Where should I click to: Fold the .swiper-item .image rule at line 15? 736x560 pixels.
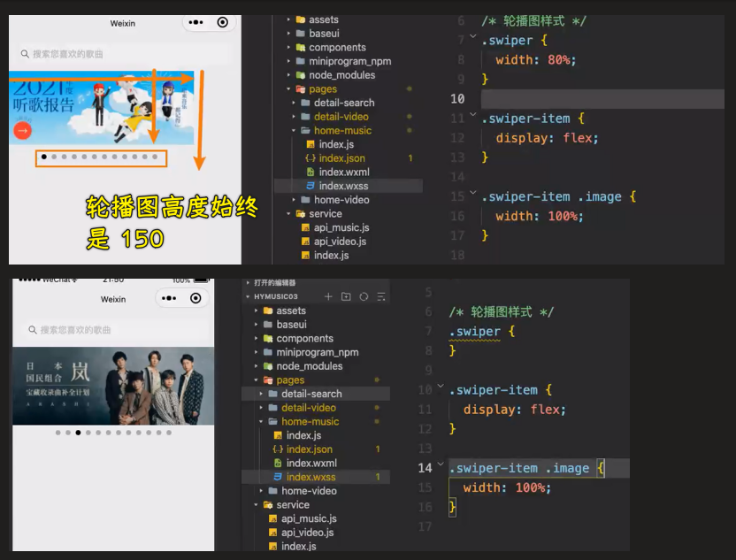coord(473,192)
